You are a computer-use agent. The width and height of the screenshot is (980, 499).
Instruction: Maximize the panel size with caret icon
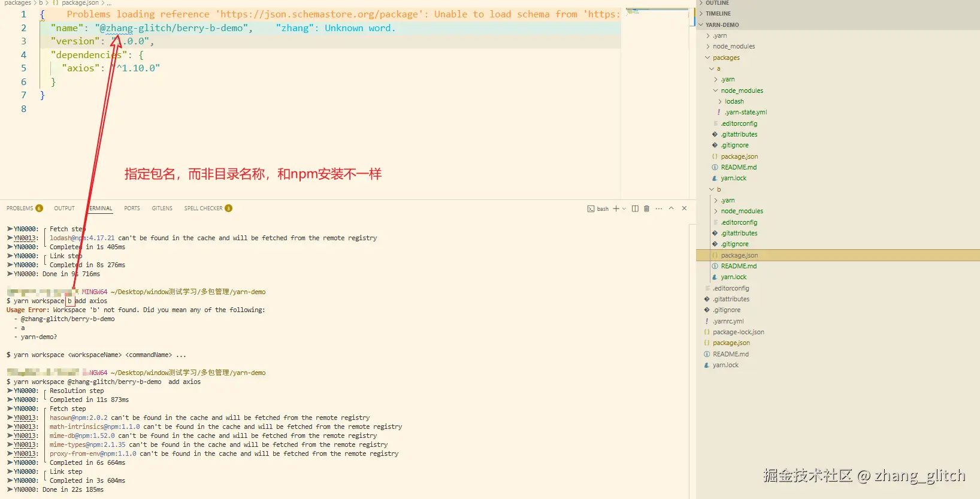[x=672, y=208]
